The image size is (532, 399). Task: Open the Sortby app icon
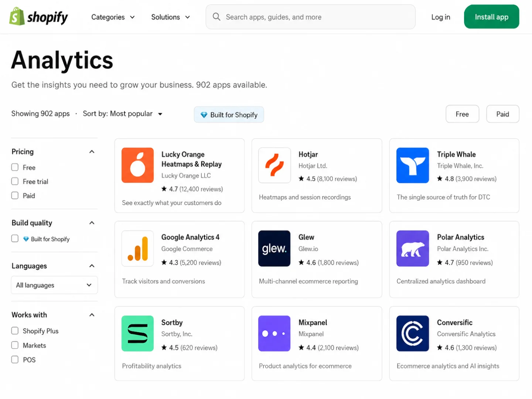tap(137, 333)
